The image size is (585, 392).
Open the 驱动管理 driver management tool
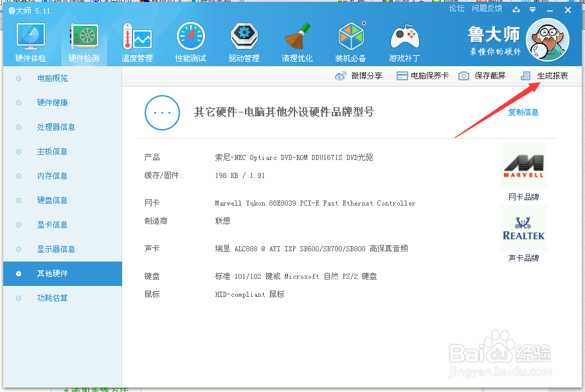click(x=244, y=40)
